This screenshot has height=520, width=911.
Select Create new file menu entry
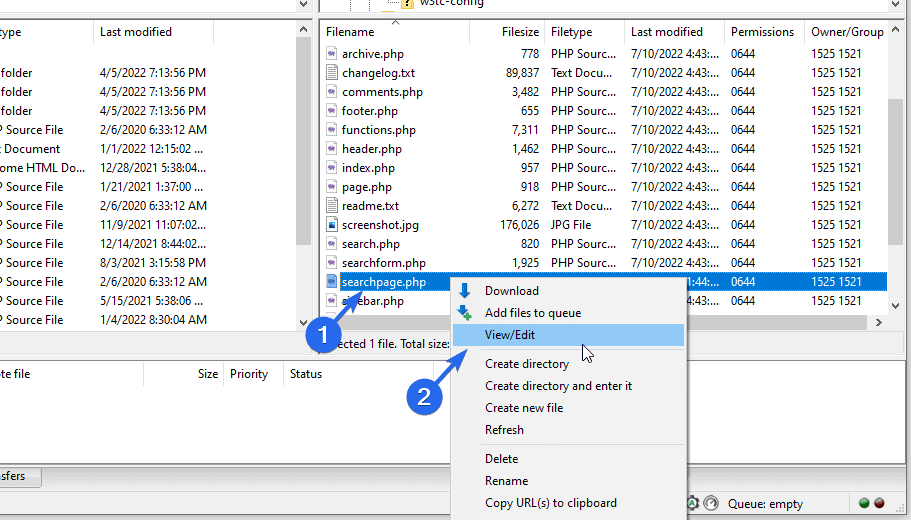[x=569, y=408]
